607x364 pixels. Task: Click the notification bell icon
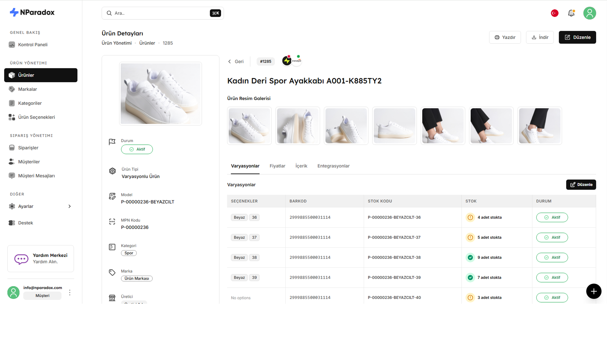tap(571, 13)
